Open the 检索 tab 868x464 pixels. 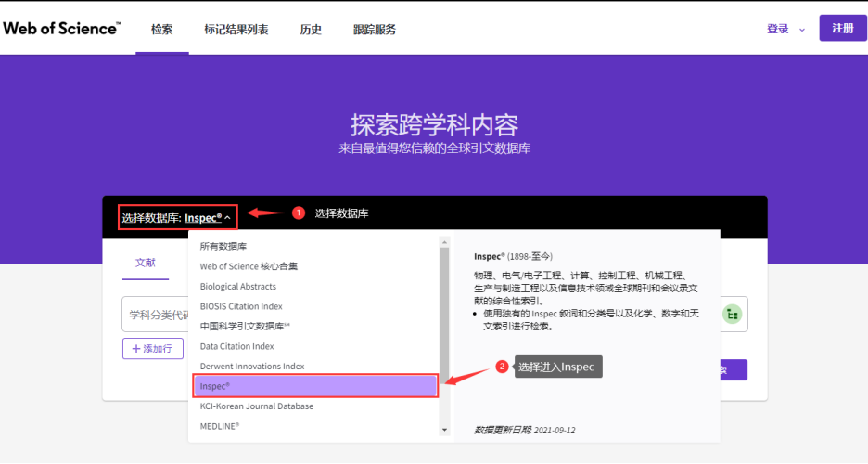(161, 30)
